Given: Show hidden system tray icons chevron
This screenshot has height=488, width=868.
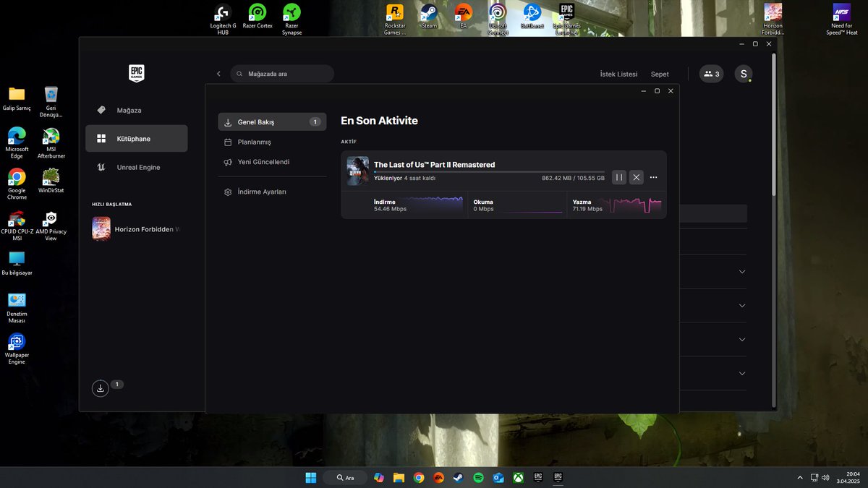Looking at the screenshot, I should tap(800, 477).
